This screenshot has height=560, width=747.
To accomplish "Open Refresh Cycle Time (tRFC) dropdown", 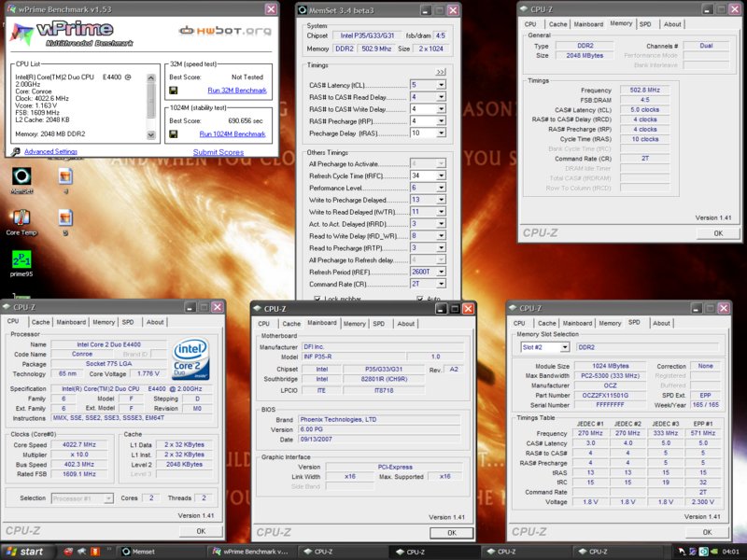I will click(442, 175).
